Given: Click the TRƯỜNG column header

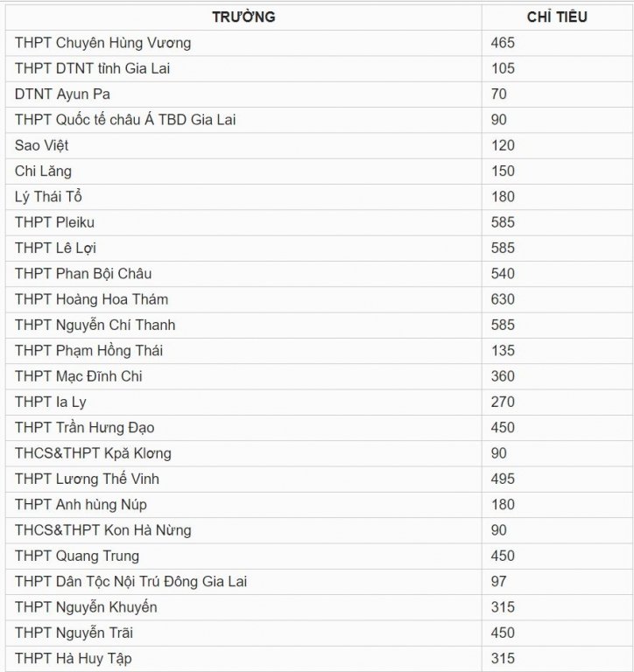Looking at the screenshot, I should pyautogui.click(x=243, y=17).
